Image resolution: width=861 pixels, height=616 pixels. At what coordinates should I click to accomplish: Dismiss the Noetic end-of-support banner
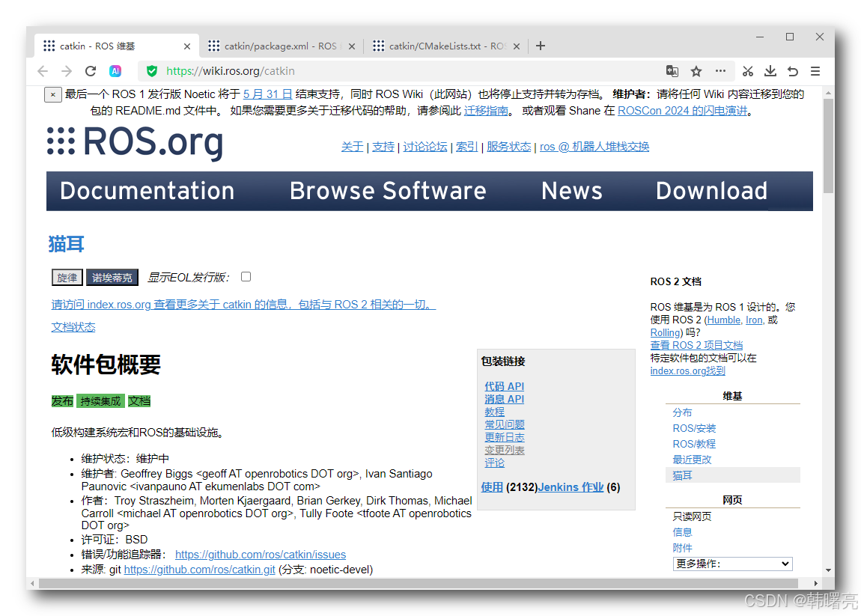[52, 94]
